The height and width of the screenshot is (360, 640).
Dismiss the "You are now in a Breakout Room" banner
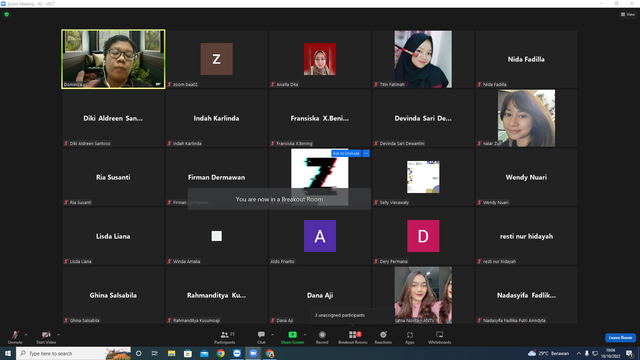point(279,199)
